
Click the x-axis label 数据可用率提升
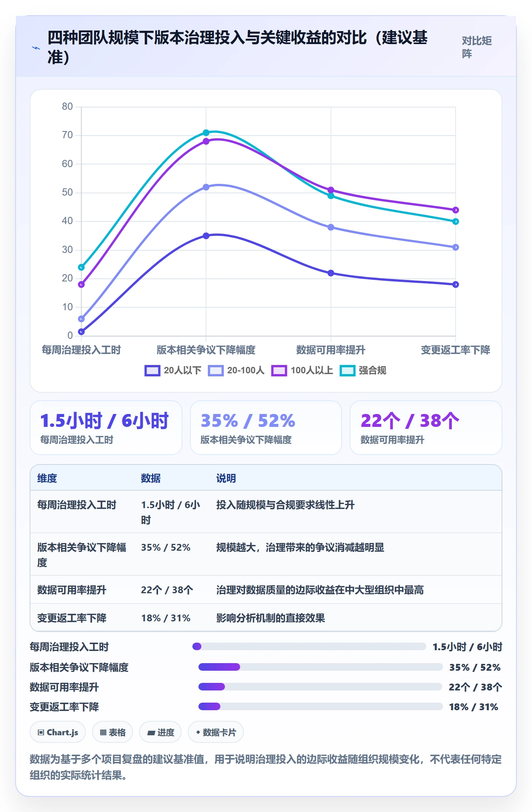[331, 350]
